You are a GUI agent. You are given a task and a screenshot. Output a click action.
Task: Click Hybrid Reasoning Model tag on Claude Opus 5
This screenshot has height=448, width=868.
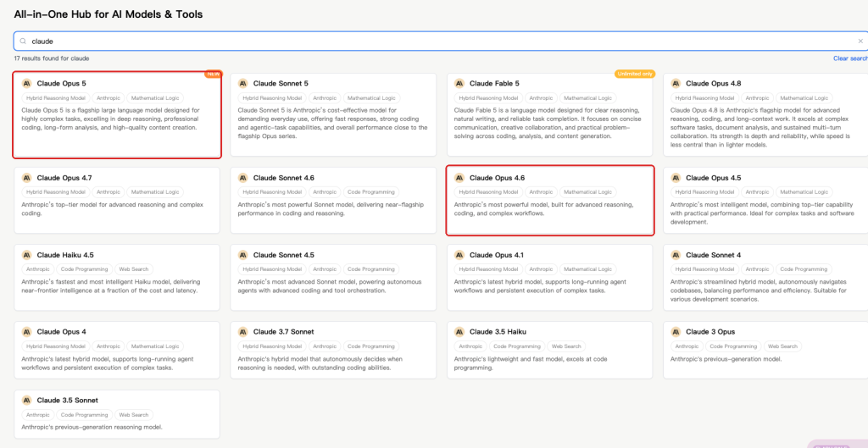click(x=56, y=98)
